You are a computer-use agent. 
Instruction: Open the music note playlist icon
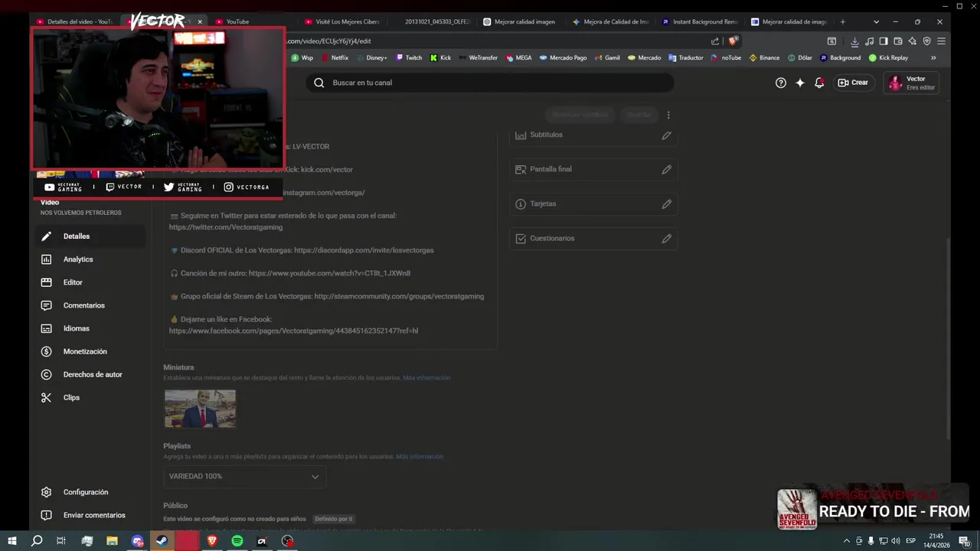[870, 41]
